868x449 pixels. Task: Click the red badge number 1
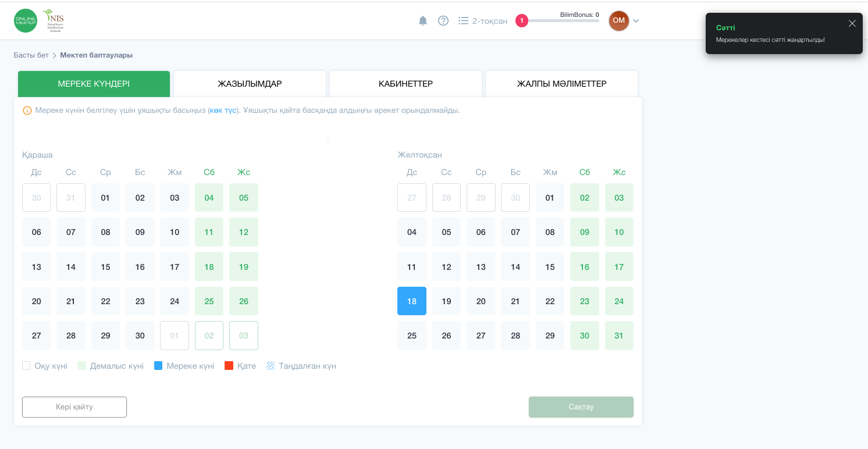tap(522, 21)
